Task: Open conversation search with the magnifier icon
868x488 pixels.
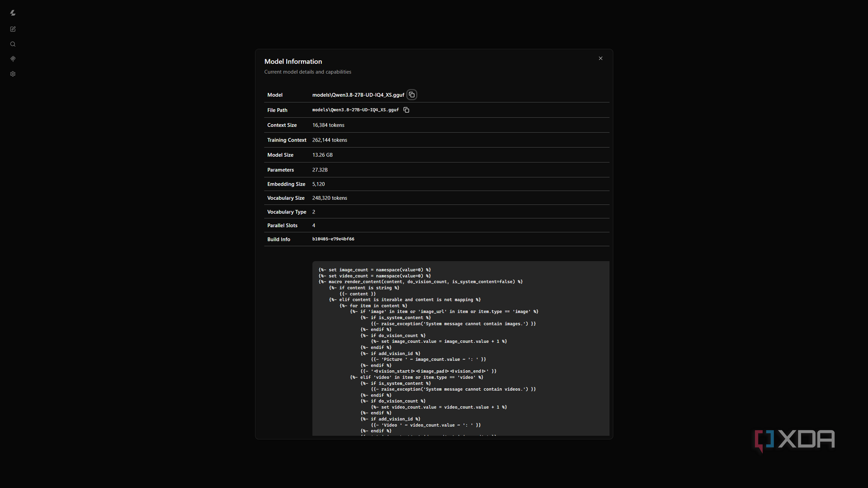Action: coord(13,44)
